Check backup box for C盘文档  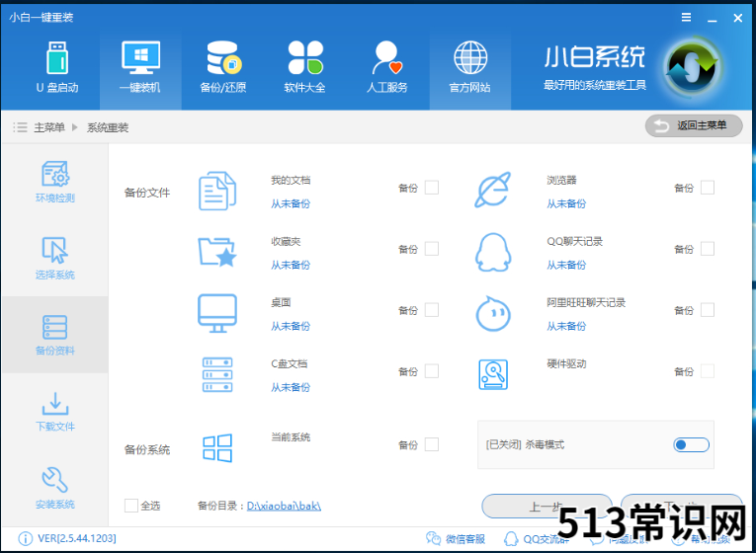(x=432, y=371)
